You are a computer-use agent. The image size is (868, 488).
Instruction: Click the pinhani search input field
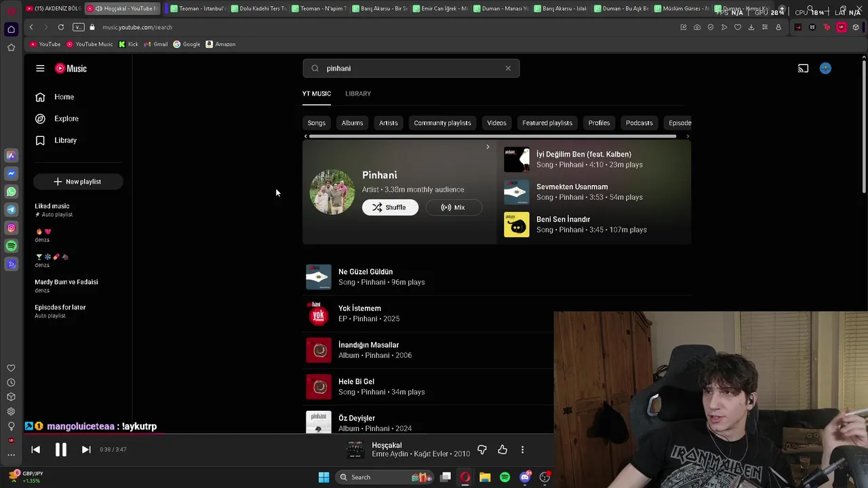point(412,68)
